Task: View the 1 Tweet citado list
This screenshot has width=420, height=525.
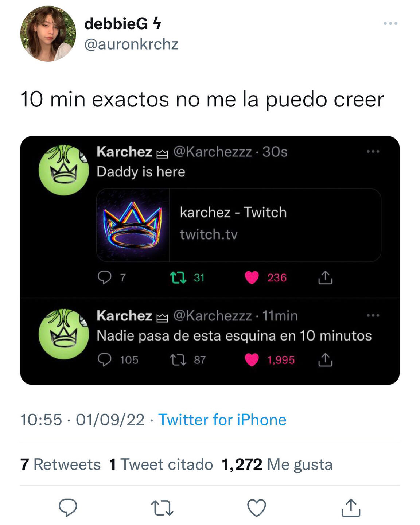Action: [161, 464]
